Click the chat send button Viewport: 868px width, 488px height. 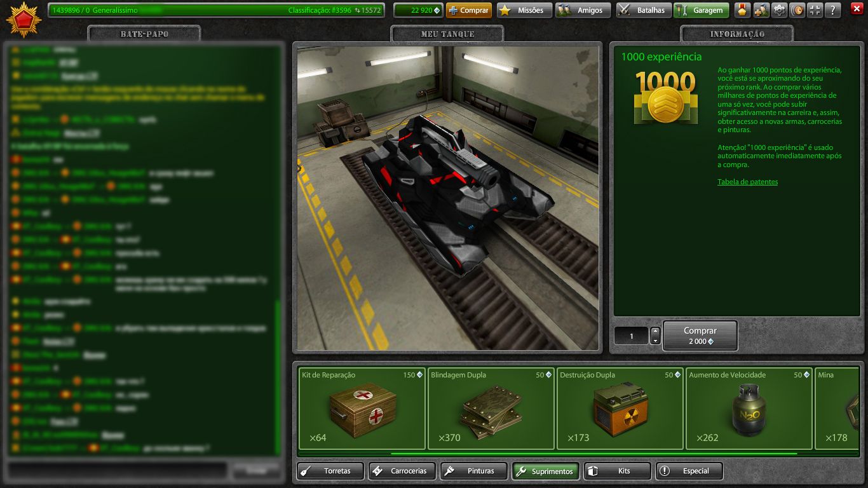pos(256,470)
